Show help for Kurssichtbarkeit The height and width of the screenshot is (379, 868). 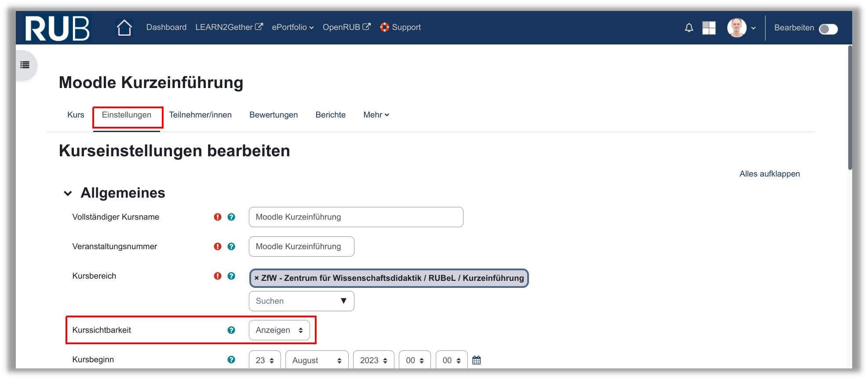pyautogui.click(x=231, y=330)
